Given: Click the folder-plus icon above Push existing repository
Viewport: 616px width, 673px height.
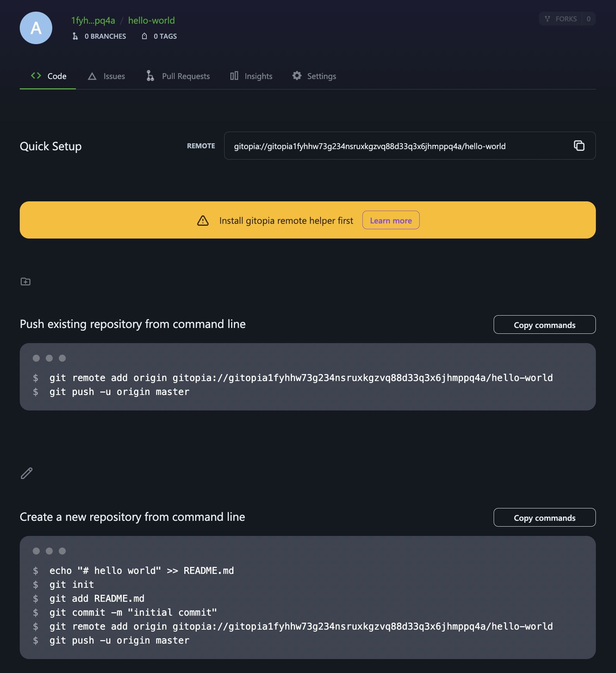Looking at the screenshot, I should (26, 282).
